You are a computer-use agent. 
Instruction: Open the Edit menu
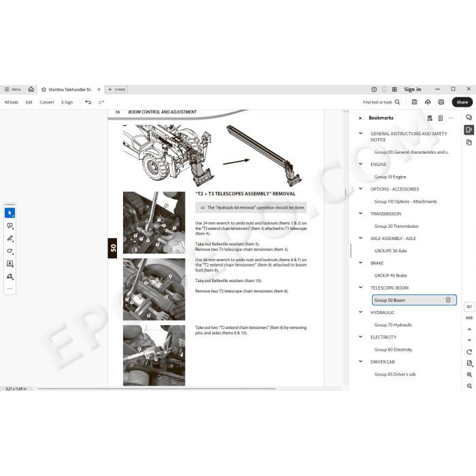29,102
